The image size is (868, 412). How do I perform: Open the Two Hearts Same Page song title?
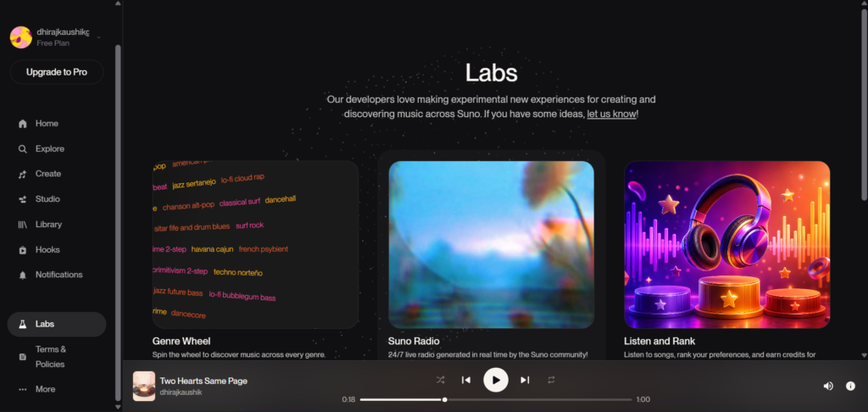pyautogui.click(x=203, y=381)
